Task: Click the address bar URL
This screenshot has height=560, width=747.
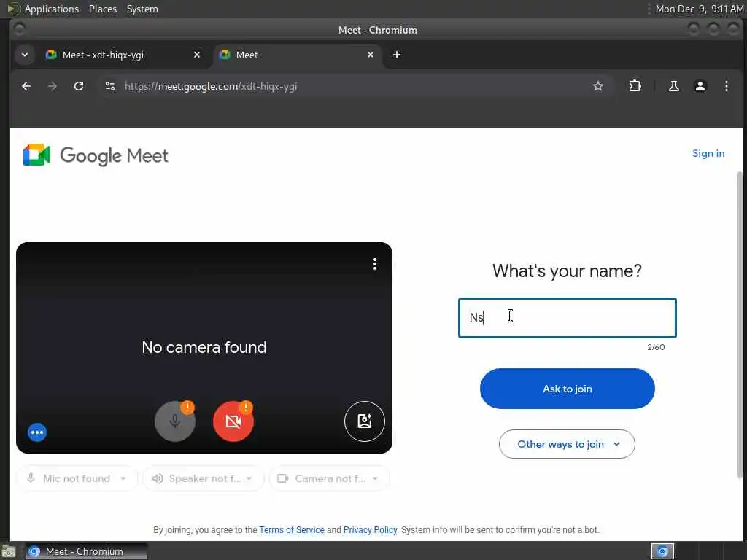Action: 211,86
